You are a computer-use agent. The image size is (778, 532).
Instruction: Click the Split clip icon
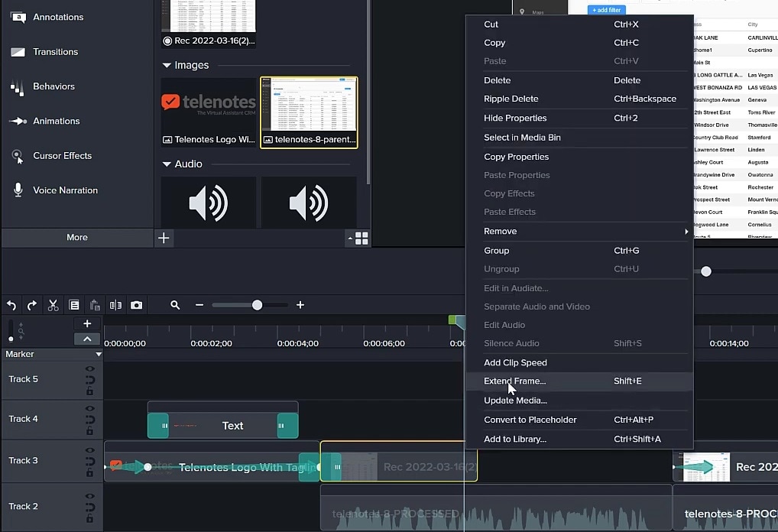point(115,305)
